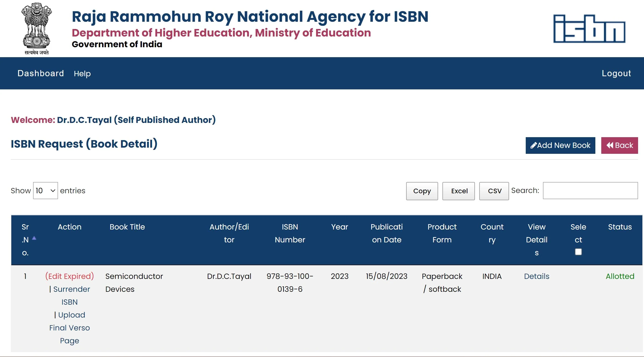644x357 pixels.
Task: Sort by ISBN Number column header
Action: tap(290, 233)
